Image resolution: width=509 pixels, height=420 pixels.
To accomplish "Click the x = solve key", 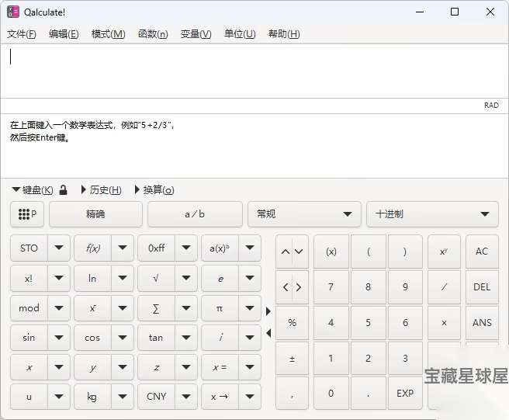I will click(220, 367).
